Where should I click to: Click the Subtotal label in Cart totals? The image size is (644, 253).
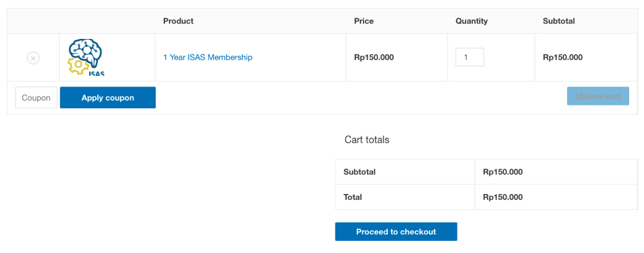click(360, 172)
